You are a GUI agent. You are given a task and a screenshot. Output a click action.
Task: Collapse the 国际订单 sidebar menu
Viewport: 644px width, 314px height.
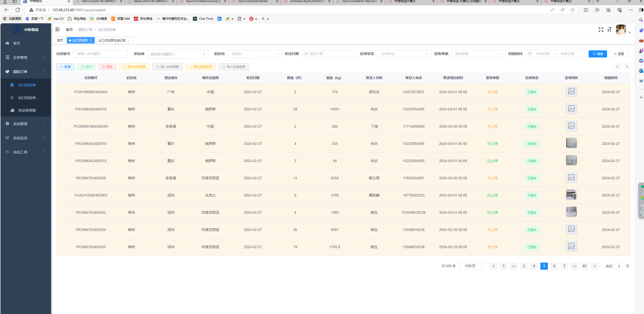[x=26, y=72]
